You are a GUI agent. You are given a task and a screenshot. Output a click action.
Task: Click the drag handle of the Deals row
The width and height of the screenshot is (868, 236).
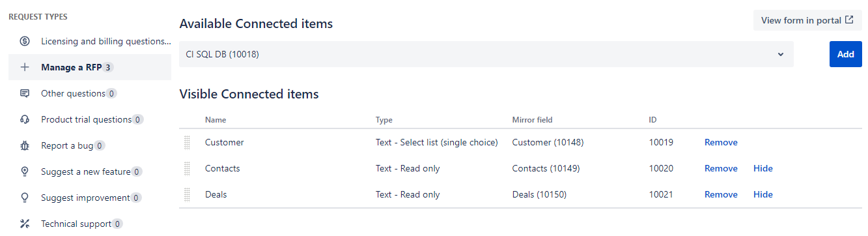188,194
